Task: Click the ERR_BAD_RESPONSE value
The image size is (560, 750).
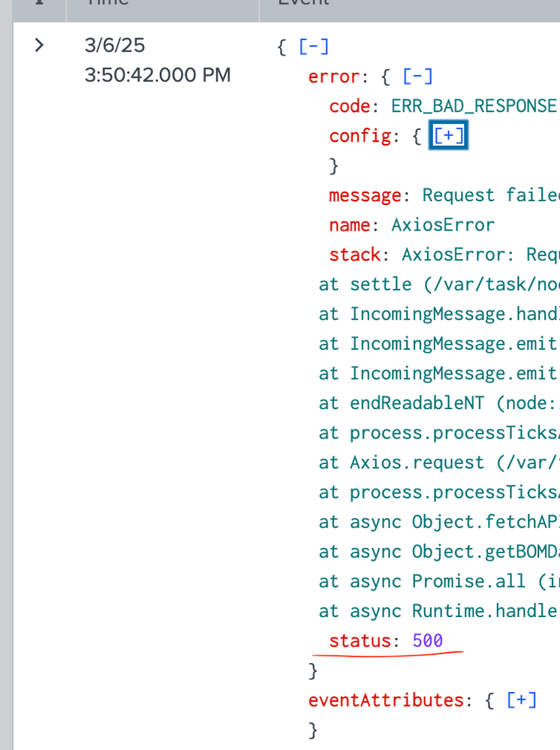Action: (474, 106)
